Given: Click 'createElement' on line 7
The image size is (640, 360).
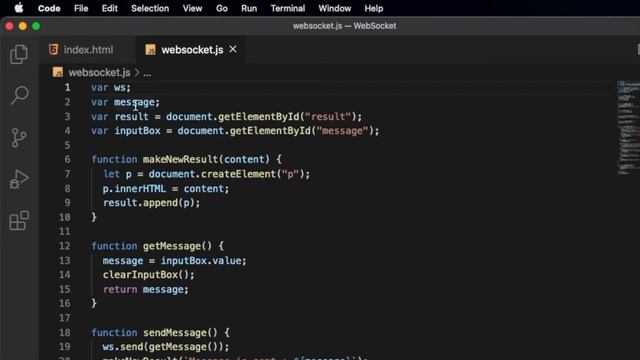Looking at the screenshot, I should [238, 174].
